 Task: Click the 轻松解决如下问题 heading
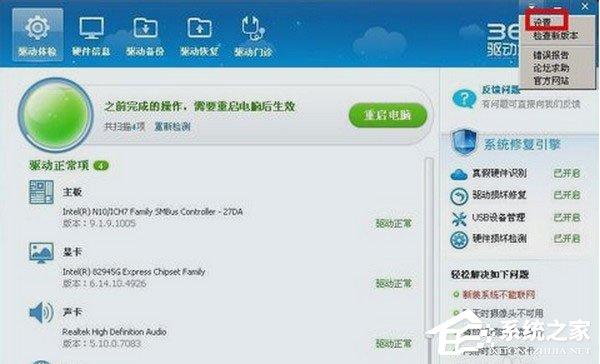pos(490,274)
